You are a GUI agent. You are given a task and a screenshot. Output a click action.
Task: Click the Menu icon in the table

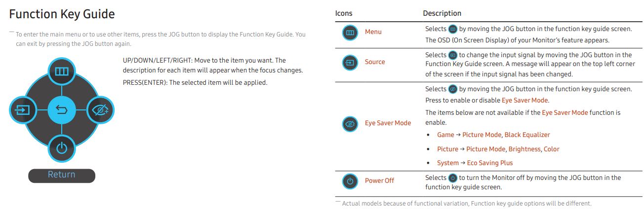350,32
